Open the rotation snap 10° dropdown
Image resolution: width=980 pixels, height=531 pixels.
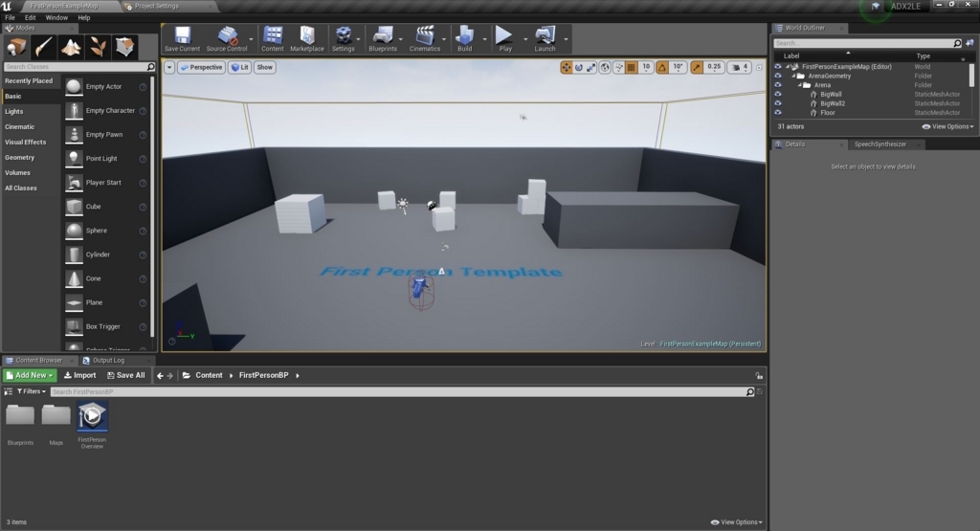click(679, 68)
